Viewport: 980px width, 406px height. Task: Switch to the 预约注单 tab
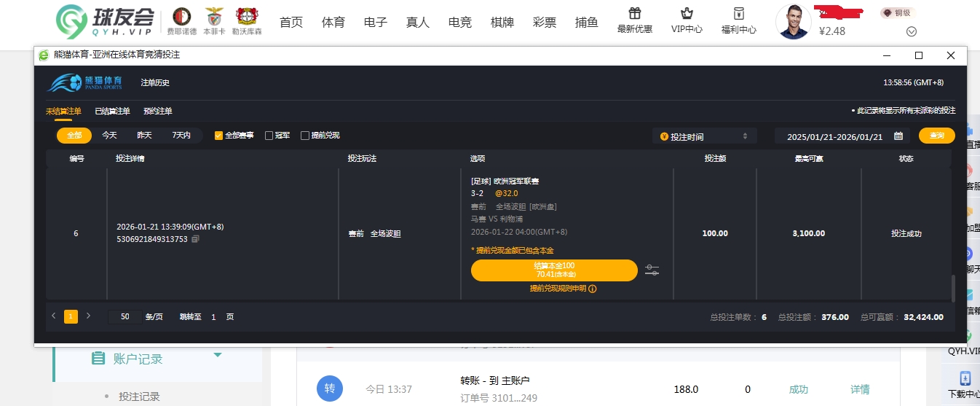click(x=158, y=112)
